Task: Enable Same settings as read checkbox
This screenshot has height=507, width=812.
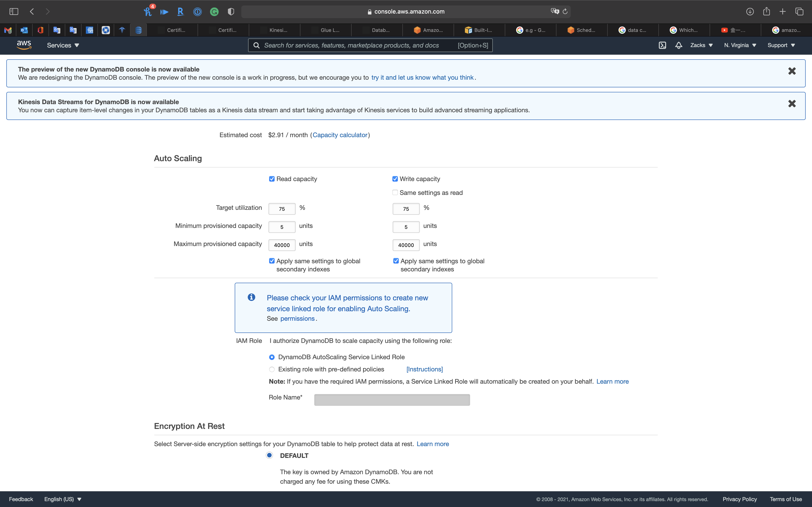Action: click(395, 192)
